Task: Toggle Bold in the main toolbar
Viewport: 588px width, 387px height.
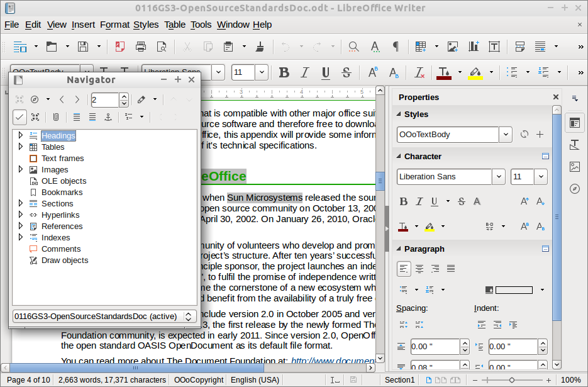Action: coord(284,72)
